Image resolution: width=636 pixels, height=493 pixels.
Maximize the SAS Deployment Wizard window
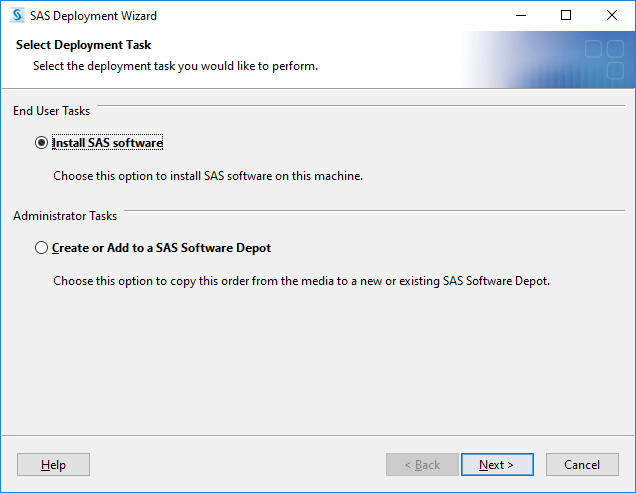click(x=566, y=15)
